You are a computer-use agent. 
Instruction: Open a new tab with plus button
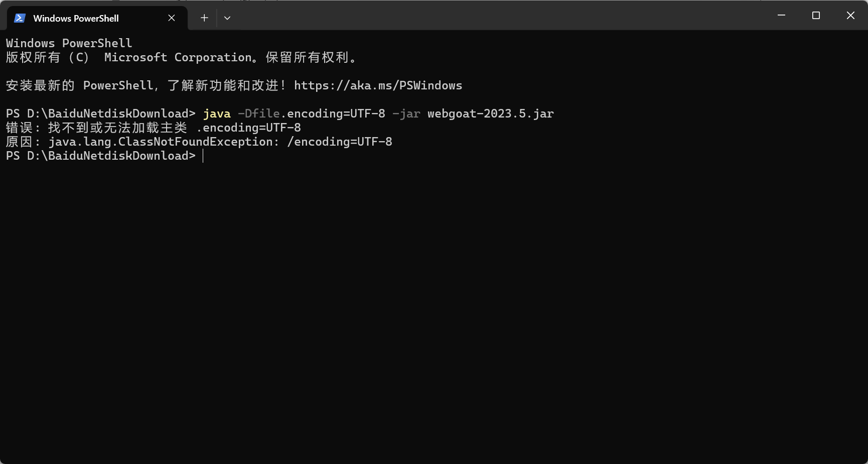pos(204,18)
